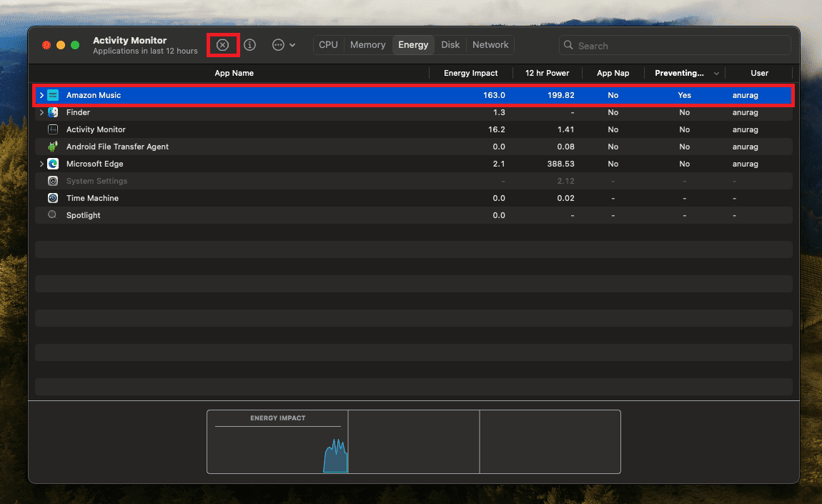
Task: Click the Time Machine app icon
Action: (53, 198)
